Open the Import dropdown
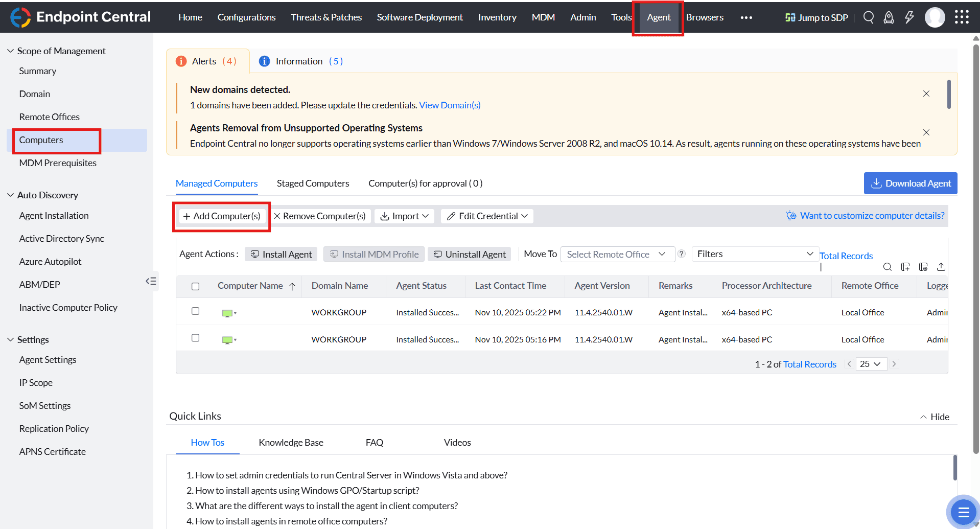The image size is (980, 529). click(404, 216)
